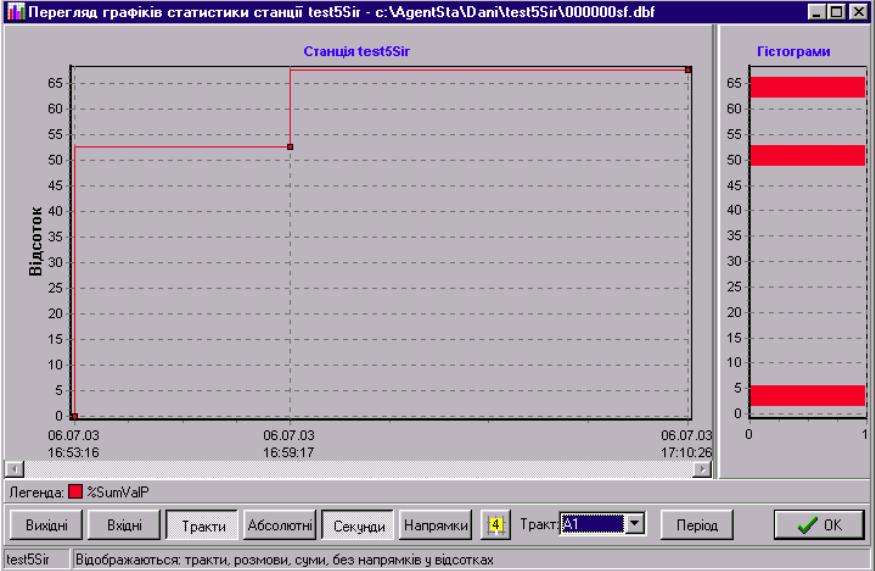Image resolution: width=875 pixels, height=571 pixels.
Task: Toggle the Вихідні button
Action: click(46, 525)
